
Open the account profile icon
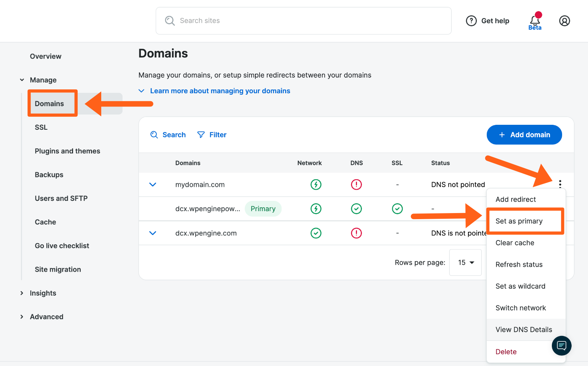click(564, 21)
